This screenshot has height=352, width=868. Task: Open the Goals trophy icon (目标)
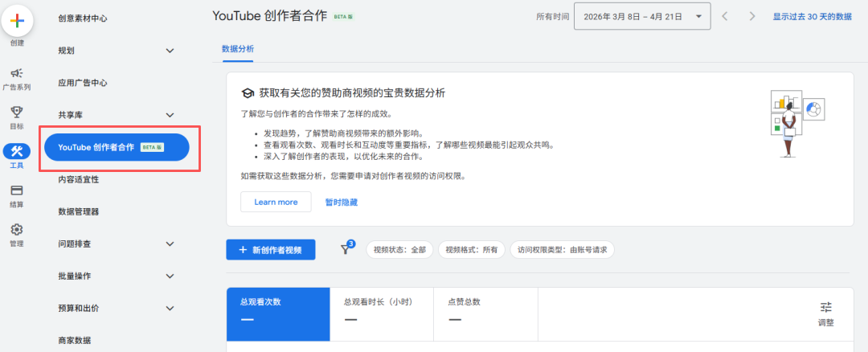(x=17, y=113)
